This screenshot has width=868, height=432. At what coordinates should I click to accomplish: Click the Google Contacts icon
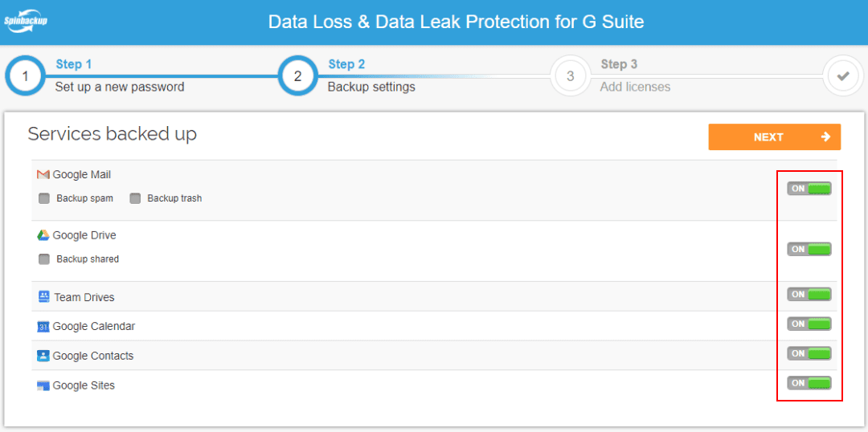[43, 356]
